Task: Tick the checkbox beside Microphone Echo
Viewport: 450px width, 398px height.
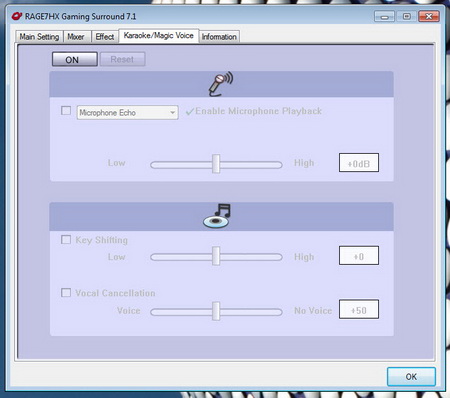Action: click(66, 110)
